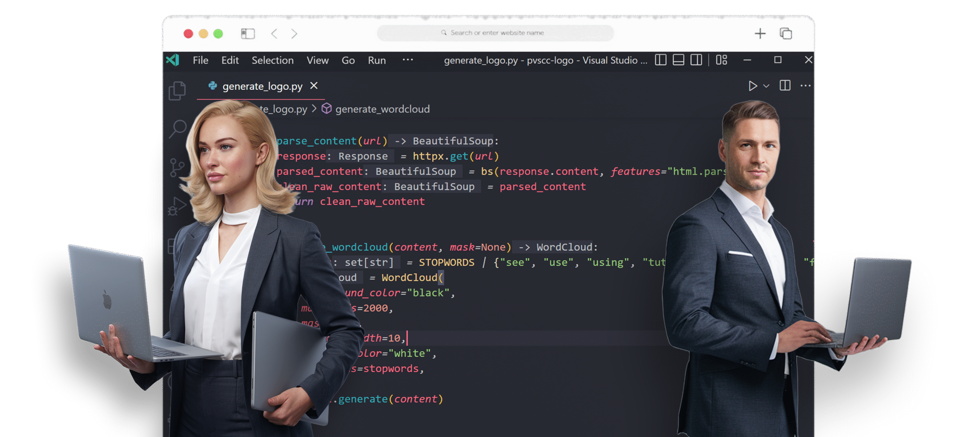
Task: Open the Search view icon
Action: [x=178, y=129]
